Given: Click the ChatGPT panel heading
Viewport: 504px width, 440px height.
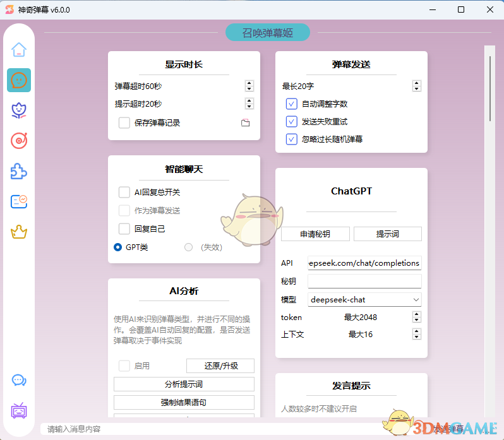Looking at the screenshot, I should pyautogui.click(x=351, y=191).
